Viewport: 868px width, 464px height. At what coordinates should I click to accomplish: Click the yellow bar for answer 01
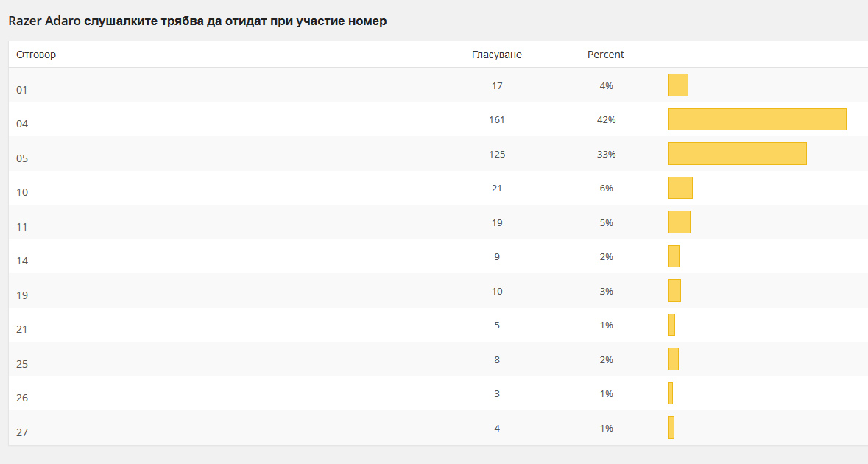point(678,85)
